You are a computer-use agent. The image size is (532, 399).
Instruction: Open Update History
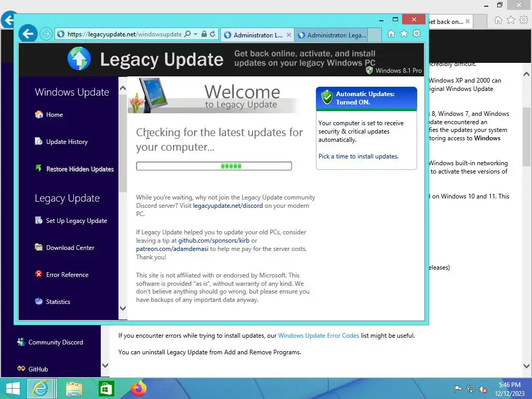[67, 142]
